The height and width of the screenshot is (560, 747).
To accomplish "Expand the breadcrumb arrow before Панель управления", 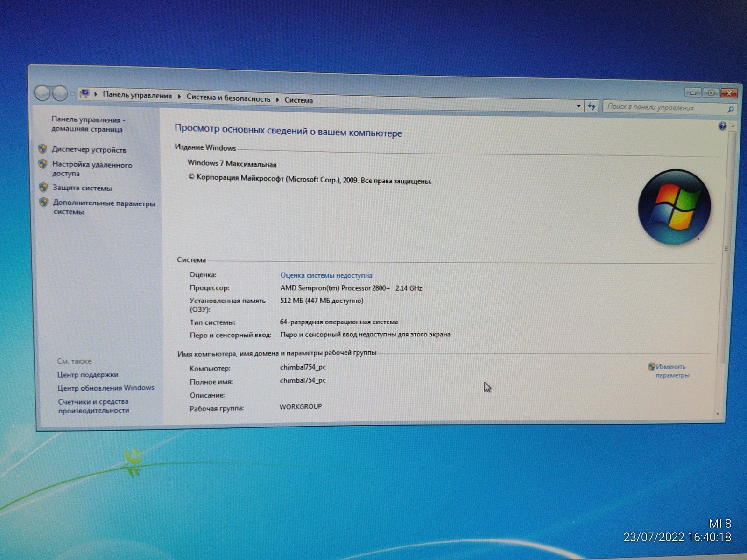I will click(x=96, y=94).
